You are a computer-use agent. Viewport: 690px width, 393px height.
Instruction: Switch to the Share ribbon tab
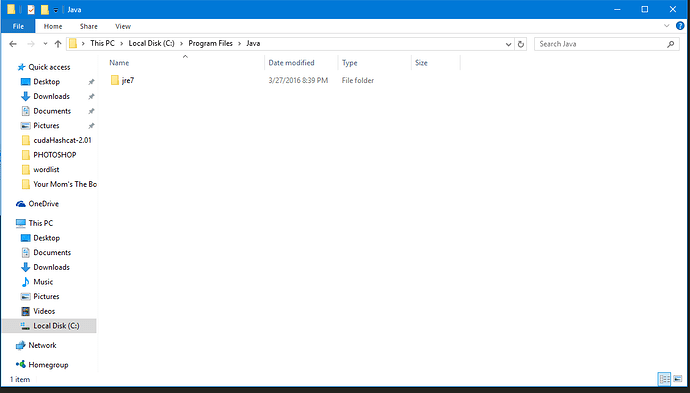pyautogui.click(x=88, y=26)
